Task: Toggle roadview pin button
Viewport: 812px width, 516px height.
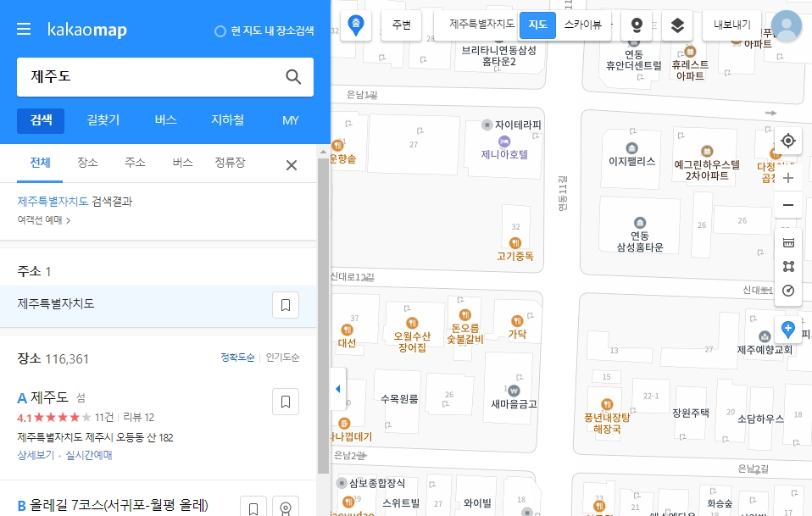Action: tap(637, 25)
